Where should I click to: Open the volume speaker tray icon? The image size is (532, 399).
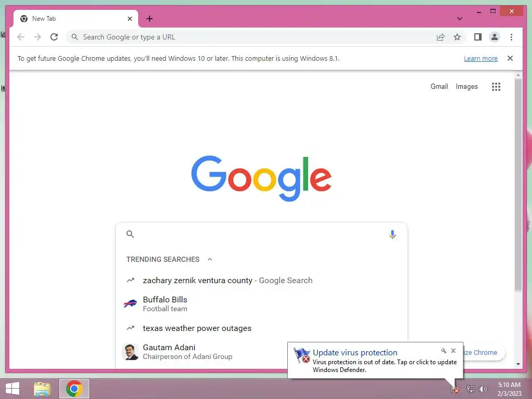pyautogui.click(x=483, y=389)
